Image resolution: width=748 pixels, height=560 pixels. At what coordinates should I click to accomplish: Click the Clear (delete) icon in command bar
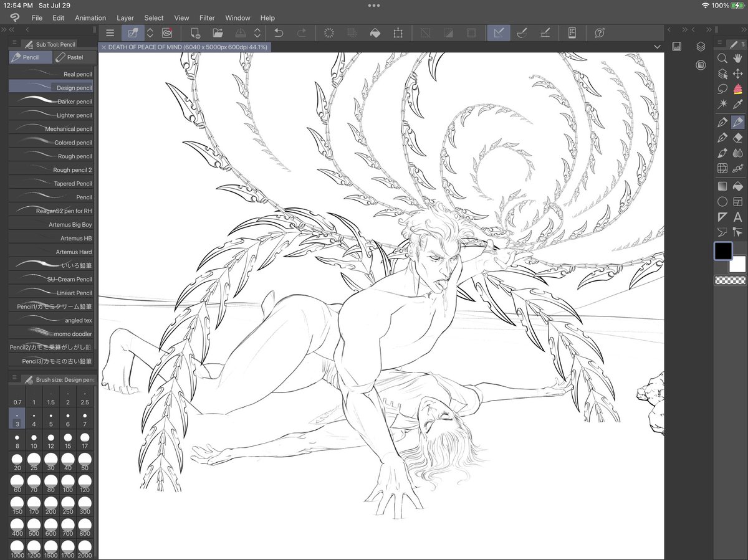coord(329,33)
